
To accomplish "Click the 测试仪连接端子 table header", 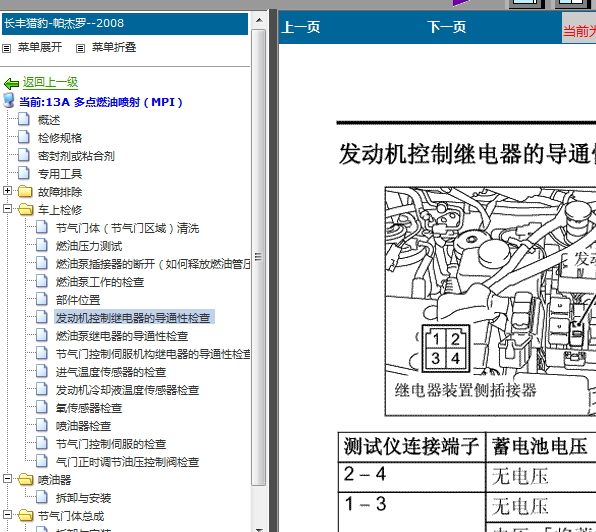I will tap(412, 446).
